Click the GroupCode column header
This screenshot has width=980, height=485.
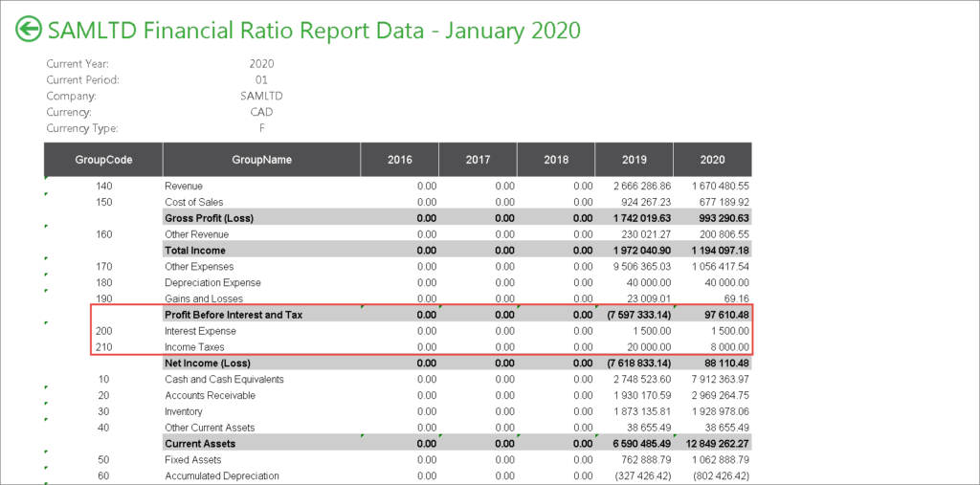103,160
